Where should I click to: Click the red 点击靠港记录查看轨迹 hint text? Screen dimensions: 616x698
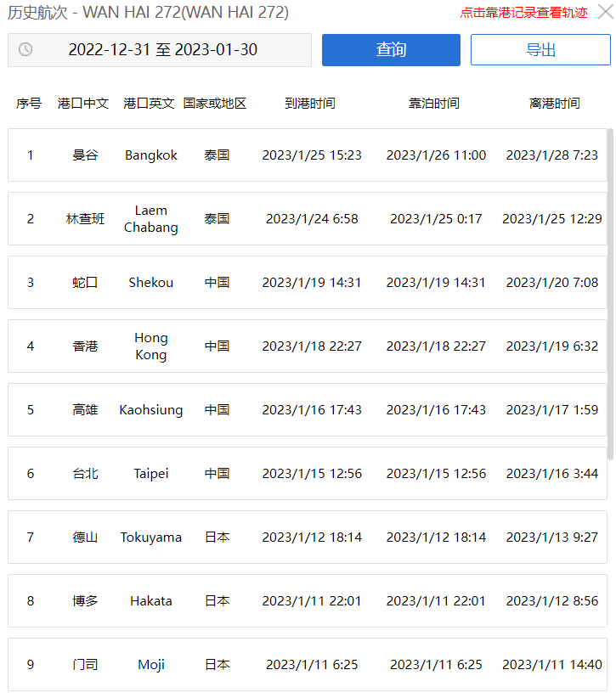click(x=523, y=13)
